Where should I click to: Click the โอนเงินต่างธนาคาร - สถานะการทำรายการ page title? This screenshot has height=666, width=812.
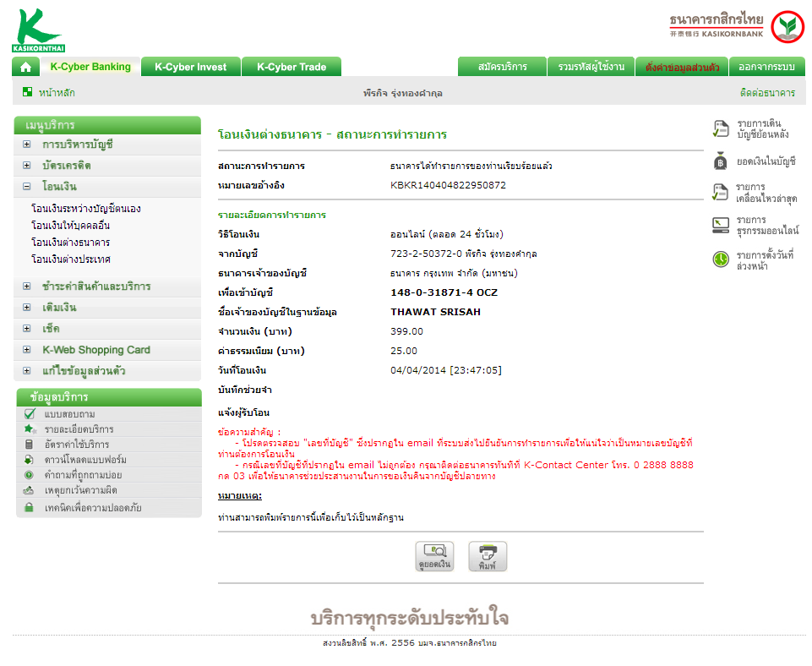[332, 134]
